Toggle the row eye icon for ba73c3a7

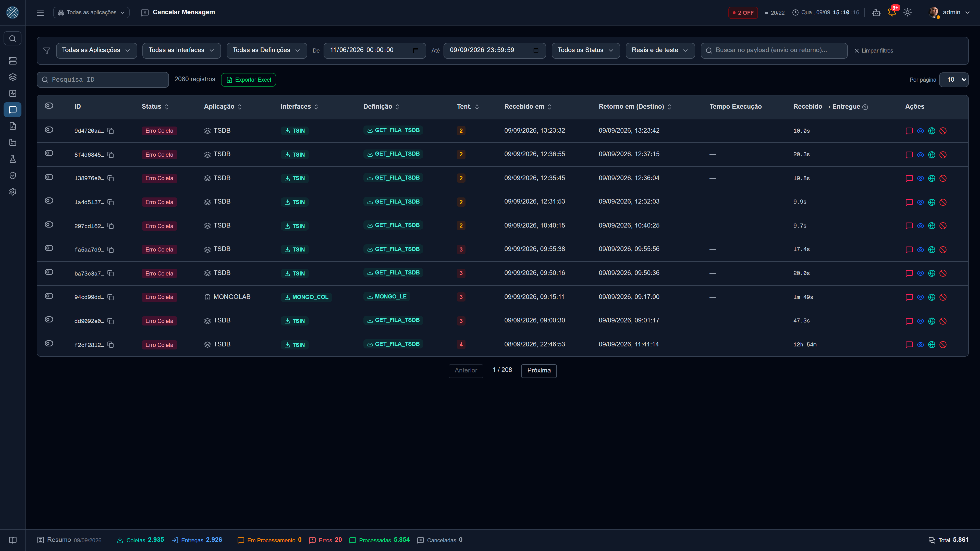click(49, 272)
